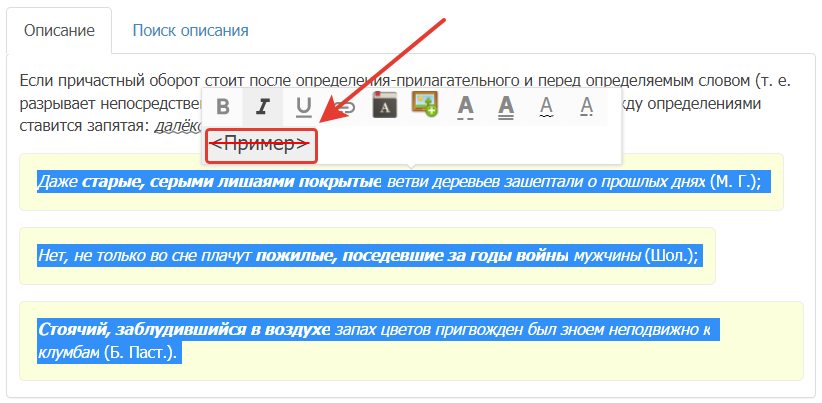Apply bold formatting with the B icon

[x=223, y=105]
